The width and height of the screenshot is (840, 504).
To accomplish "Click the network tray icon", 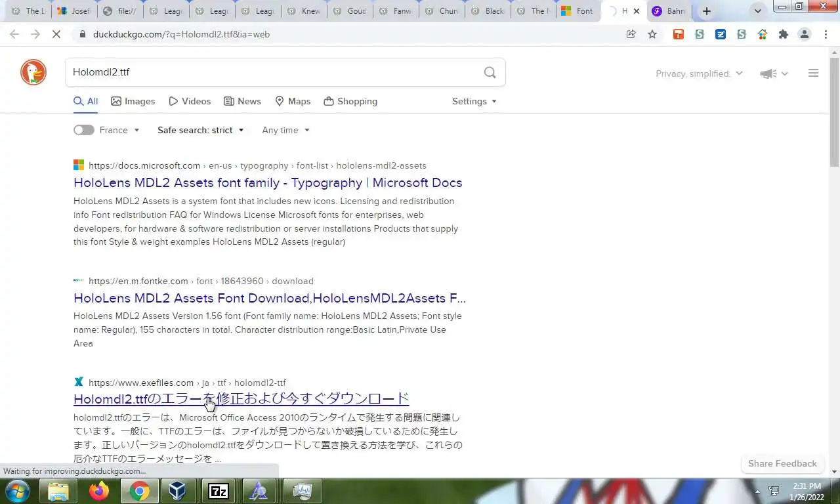I will click(x=774, y=491).
